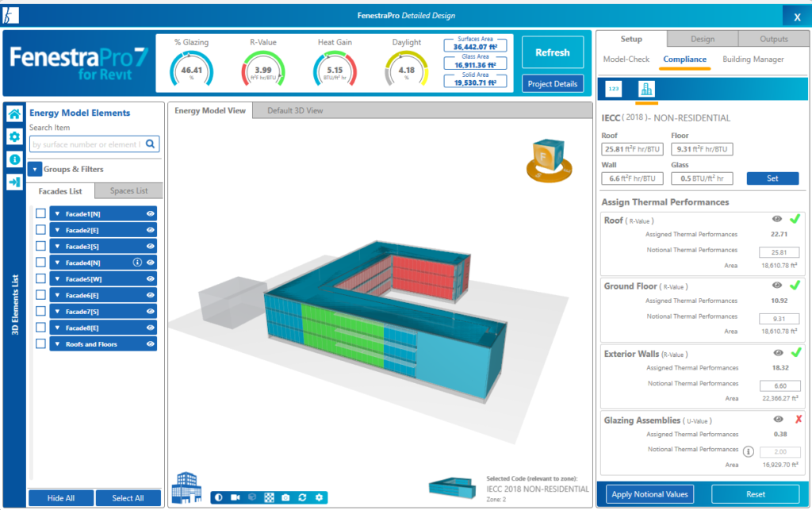
Task: Open the gear settings icon in left sidebar
Action: [14, 136]
